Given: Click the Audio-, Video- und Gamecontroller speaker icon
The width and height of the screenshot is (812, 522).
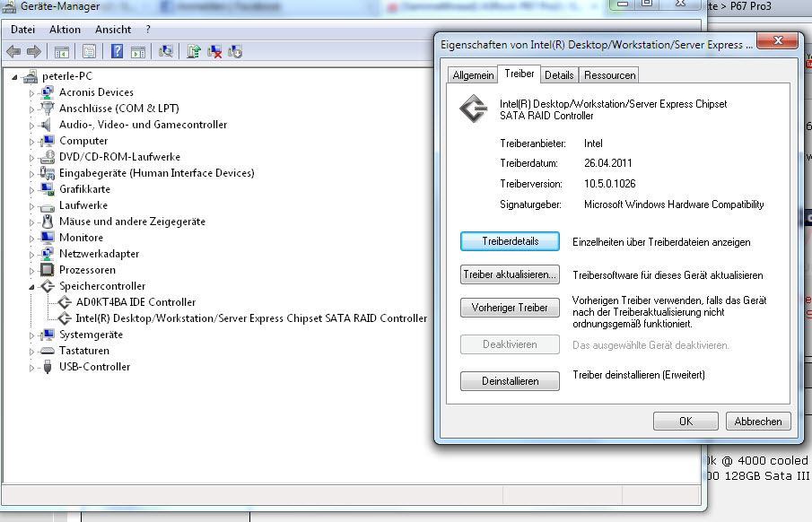Looking at the screenshot, I should pos(48,125).
